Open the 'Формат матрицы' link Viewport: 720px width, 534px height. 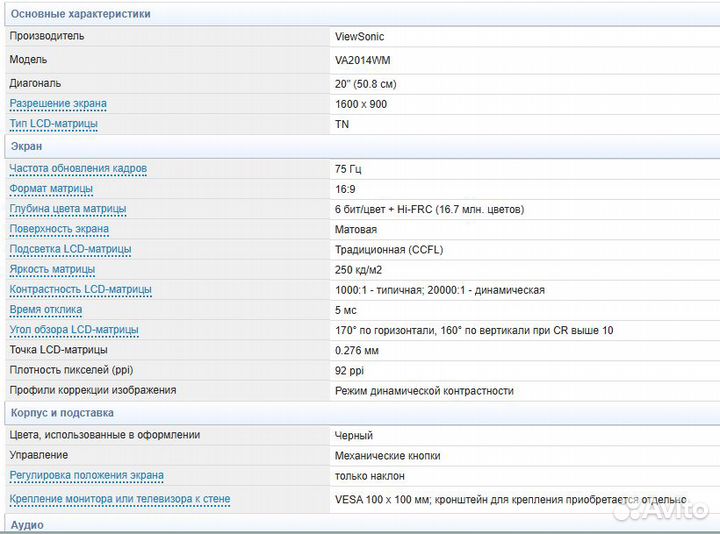[x=51, y=189]
